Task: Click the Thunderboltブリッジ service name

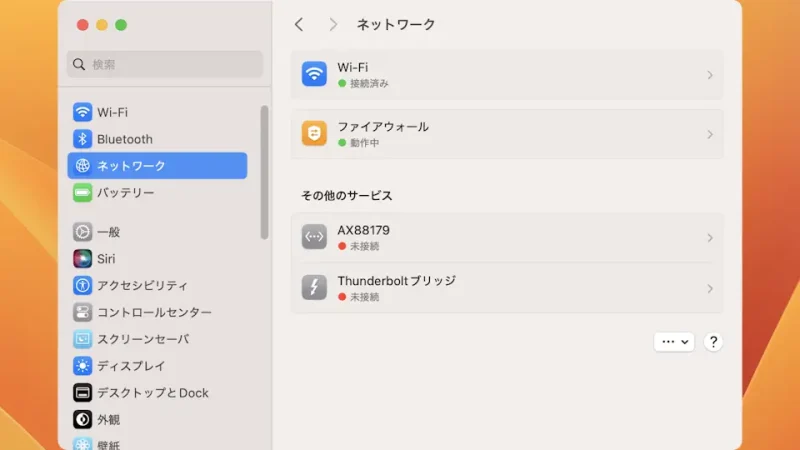Action: pos(396,281)
